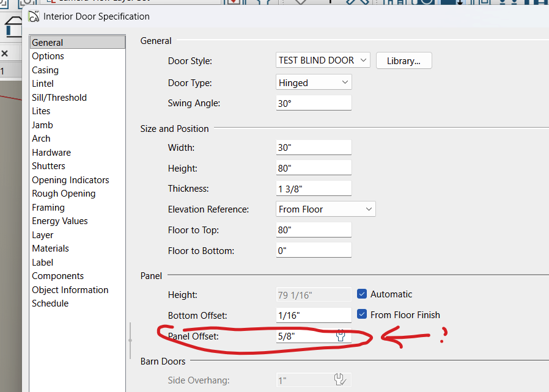Click the Chief Architect icon in dialog title
The image size is (549, 392).
[34, 16]
